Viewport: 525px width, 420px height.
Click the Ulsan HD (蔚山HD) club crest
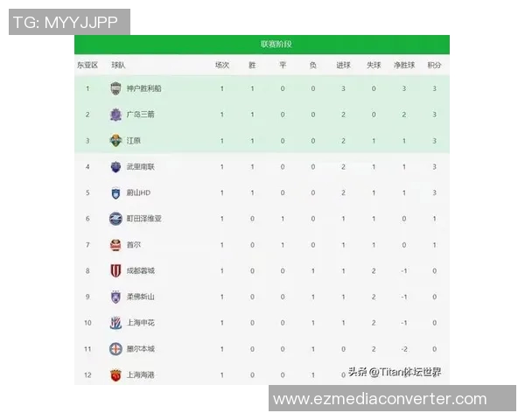[115, 192]
